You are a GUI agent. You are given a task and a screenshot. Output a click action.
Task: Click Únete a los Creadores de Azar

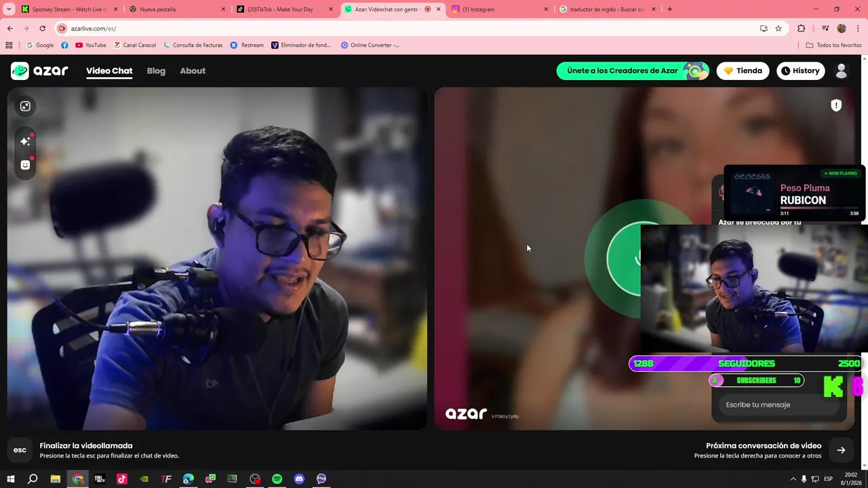coord(632,70)
